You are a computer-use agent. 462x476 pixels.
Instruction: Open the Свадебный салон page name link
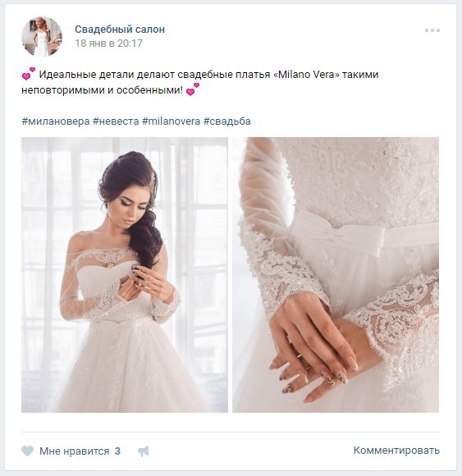click(120, 30)
